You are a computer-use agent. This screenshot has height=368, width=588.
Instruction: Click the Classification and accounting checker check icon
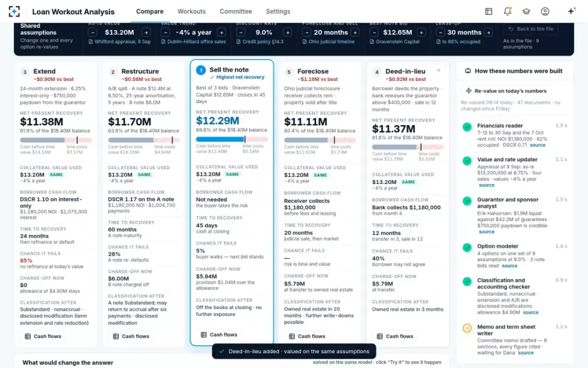tap(467, 282)
